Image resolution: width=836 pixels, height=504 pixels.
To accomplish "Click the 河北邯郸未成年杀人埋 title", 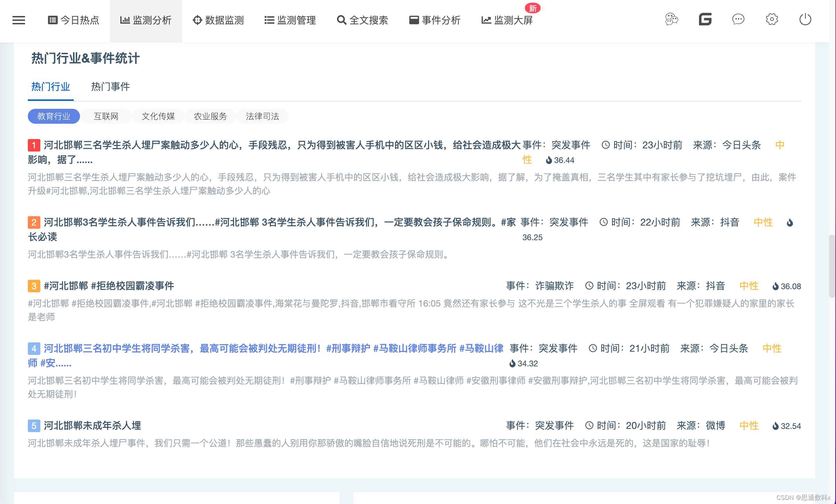I will (x=92, y=425).
